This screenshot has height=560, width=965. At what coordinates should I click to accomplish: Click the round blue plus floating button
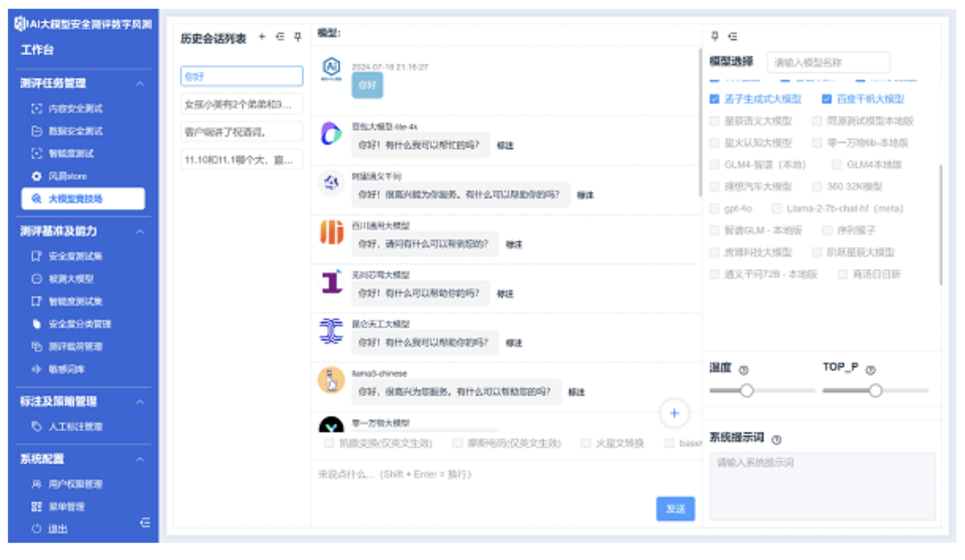[x=674, y=413]
